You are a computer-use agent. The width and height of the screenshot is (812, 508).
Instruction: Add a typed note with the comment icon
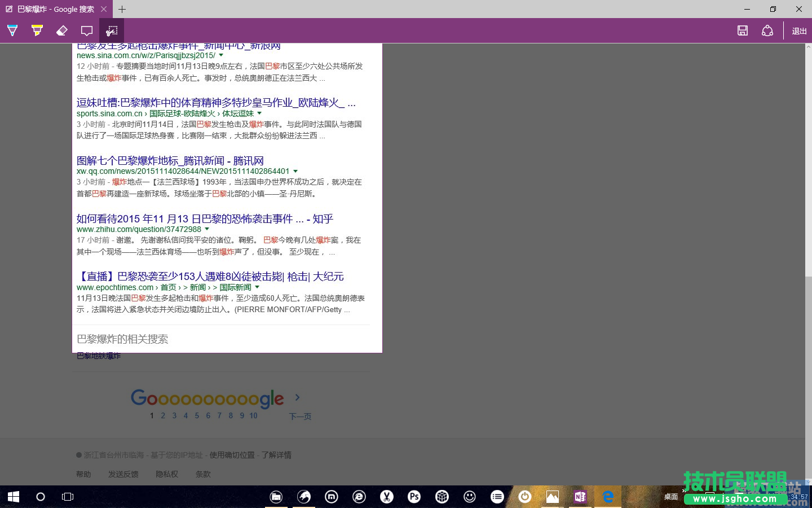[x=87, y=30]
